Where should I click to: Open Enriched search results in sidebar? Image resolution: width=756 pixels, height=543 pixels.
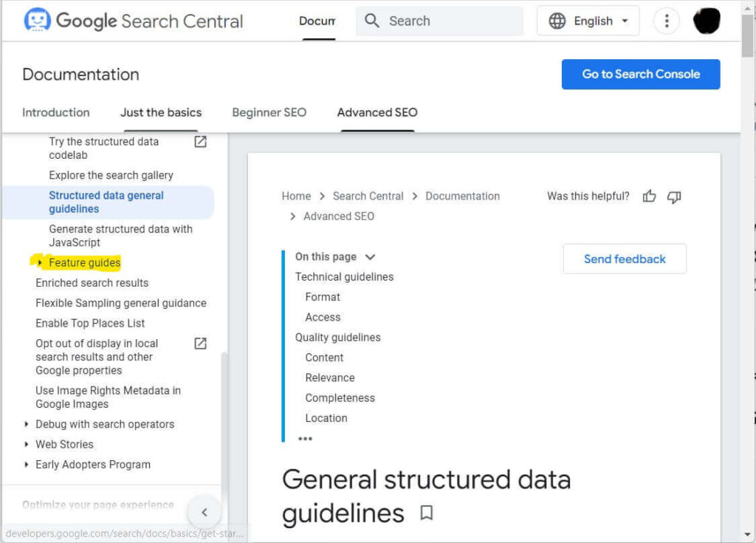92,283
